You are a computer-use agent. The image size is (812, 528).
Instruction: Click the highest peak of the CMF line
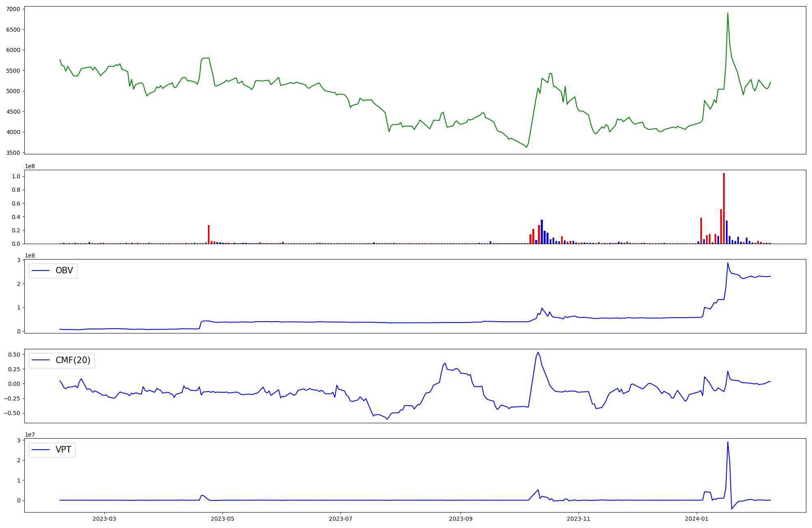[538, 352]
